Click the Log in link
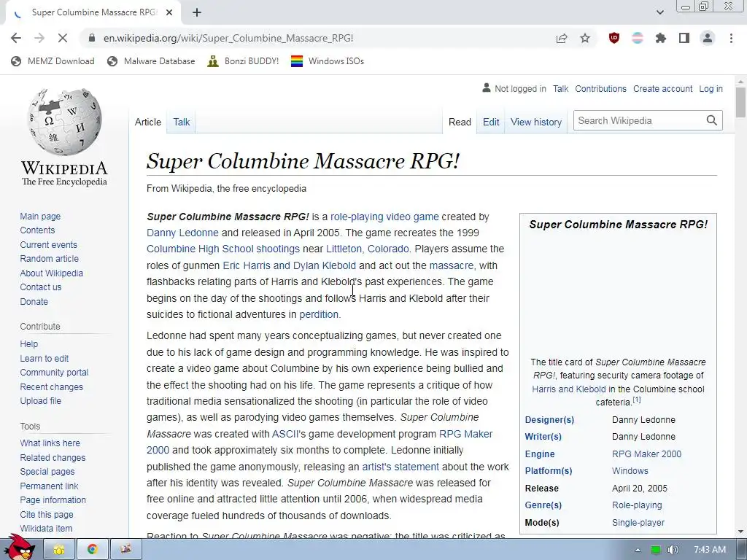Image resolution: width=747 pixels, height=560 pixels. pyautogui.click(x=711, y=88)
